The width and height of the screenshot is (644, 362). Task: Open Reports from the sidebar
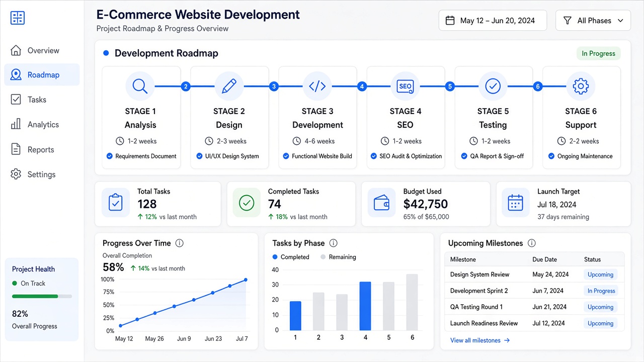42,149
